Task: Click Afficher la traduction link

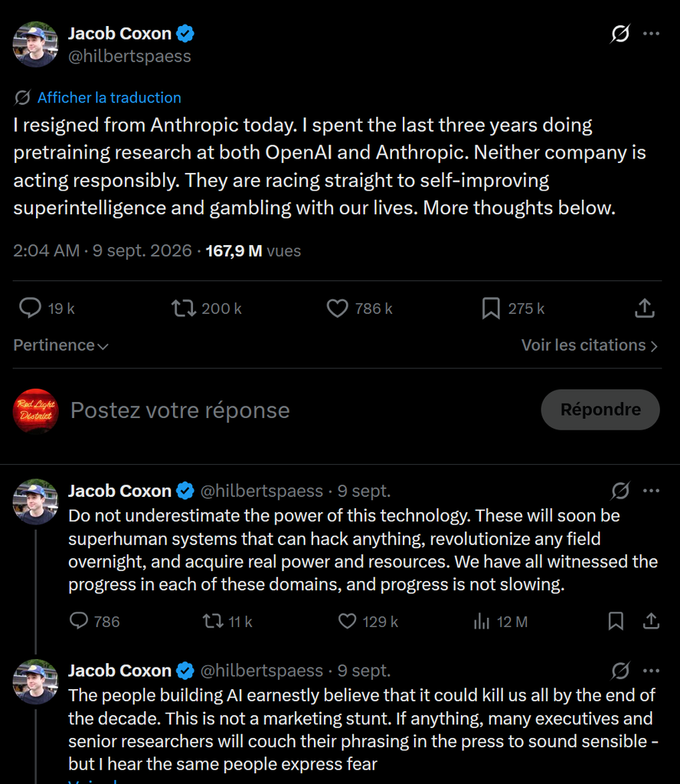Action: (109, 97)
